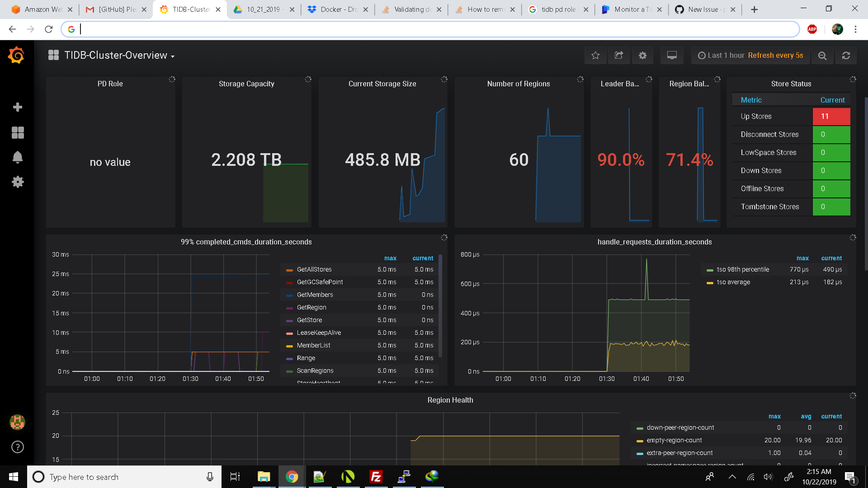Click the Share dashboard icon

click(x=619, y=55)
